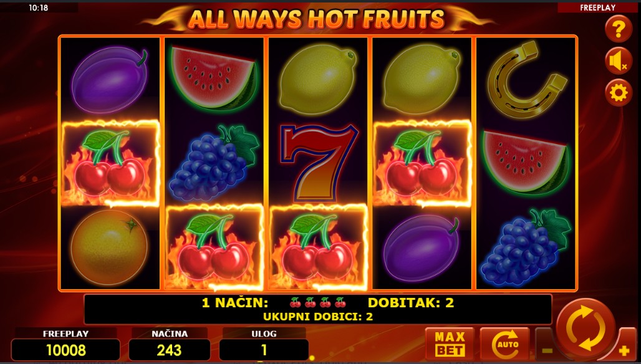Click the ULOG bet value field
This screenshot has width=641, height=364.
pos(264,350)
